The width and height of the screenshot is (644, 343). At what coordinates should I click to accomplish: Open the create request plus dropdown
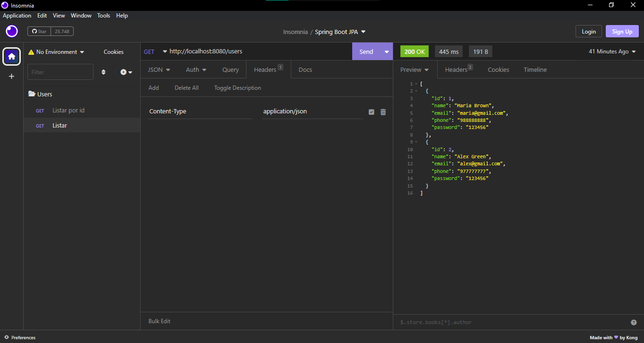click(126, 72)
